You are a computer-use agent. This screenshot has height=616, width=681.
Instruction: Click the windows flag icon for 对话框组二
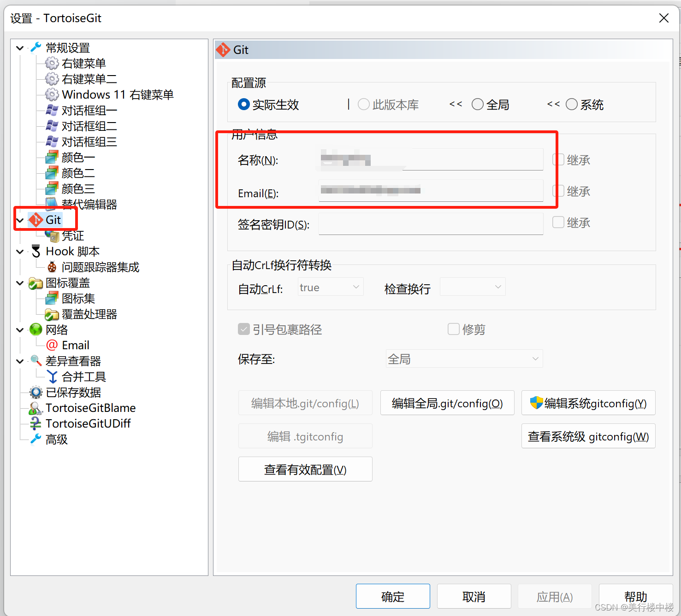pyautogui.click(x=52, y=126)
